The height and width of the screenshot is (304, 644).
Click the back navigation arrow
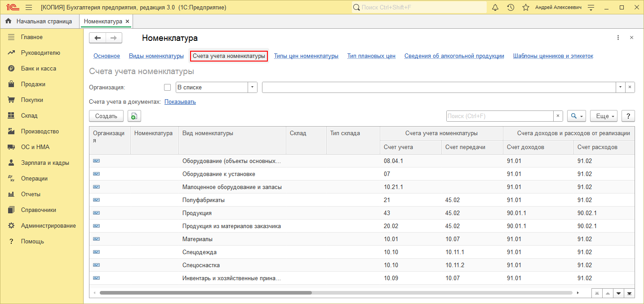(98, 38)
